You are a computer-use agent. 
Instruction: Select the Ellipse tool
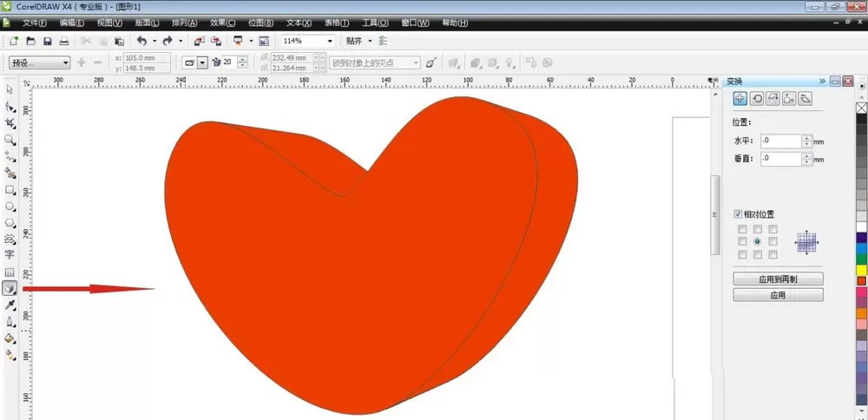point(10,207)
